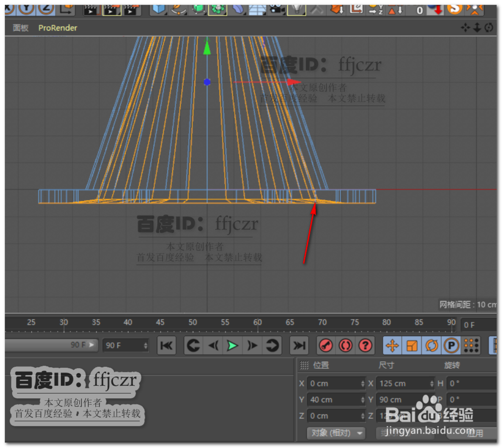
Task: Toggle scale keyframe recording
Action: pyautogui.click(x=412, y=346)
